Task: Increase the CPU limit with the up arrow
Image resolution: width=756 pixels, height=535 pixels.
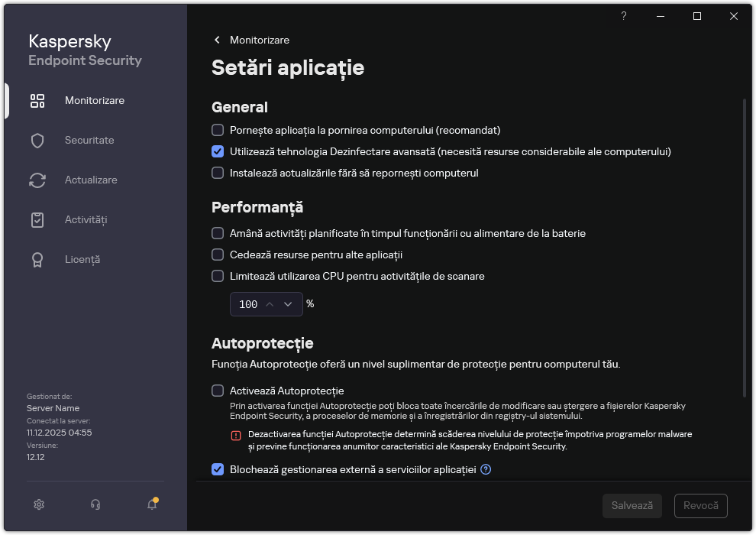Action: pyautogui.click(x=270, y=304)
